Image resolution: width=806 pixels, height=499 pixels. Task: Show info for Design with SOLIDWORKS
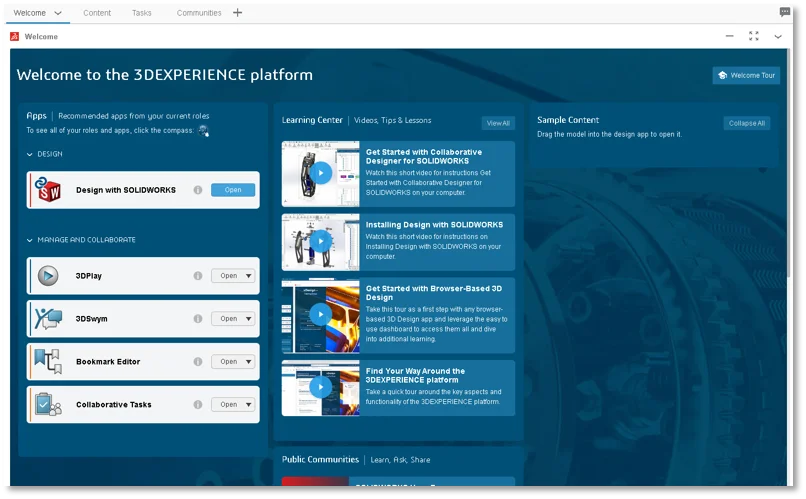(198, 190)
